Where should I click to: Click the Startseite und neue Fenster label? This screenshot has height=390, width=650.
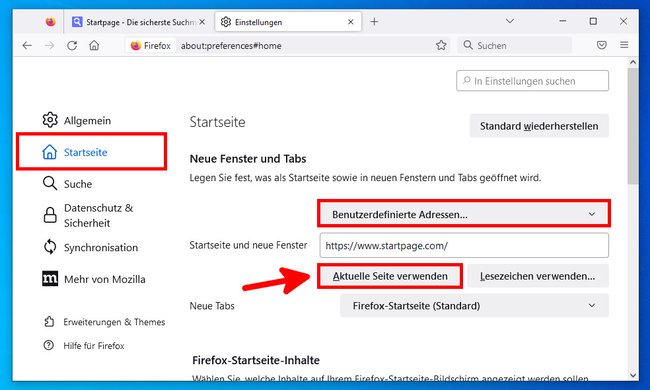(248, 245)
